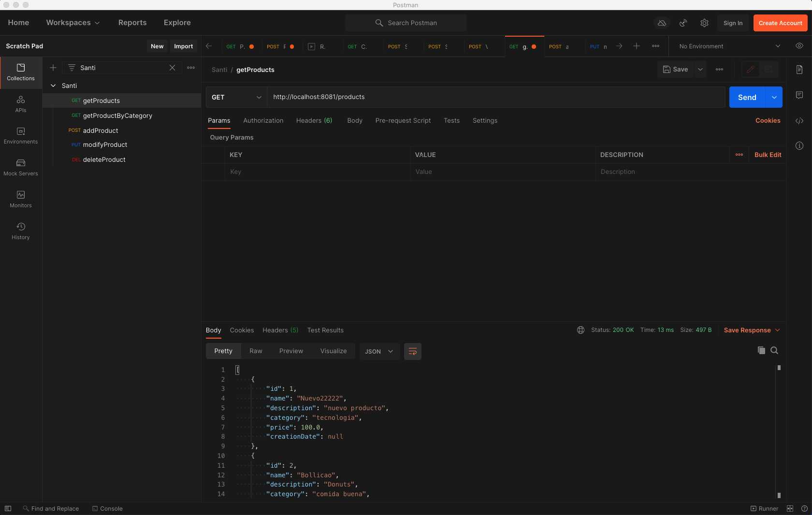Click the request URL input field
The image size is (812, 515).
point(495,97)
